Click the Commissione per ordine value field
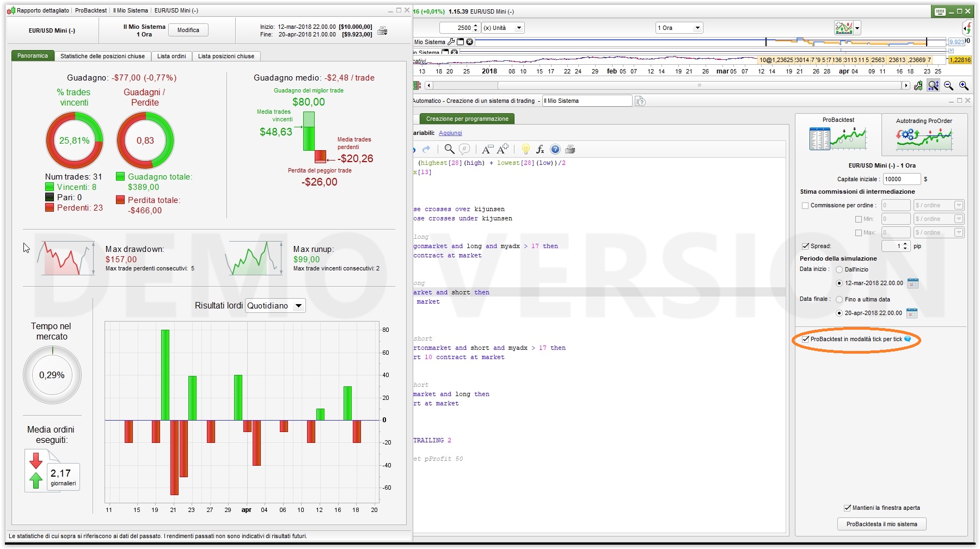 896,205
